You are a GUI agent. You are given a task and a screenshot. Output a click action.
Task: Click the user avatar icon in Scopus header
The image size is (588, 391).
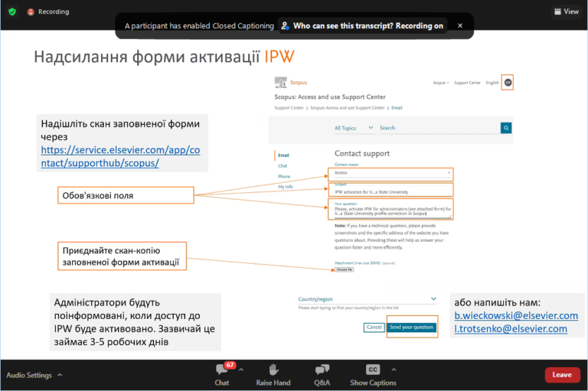pos(508,83)
